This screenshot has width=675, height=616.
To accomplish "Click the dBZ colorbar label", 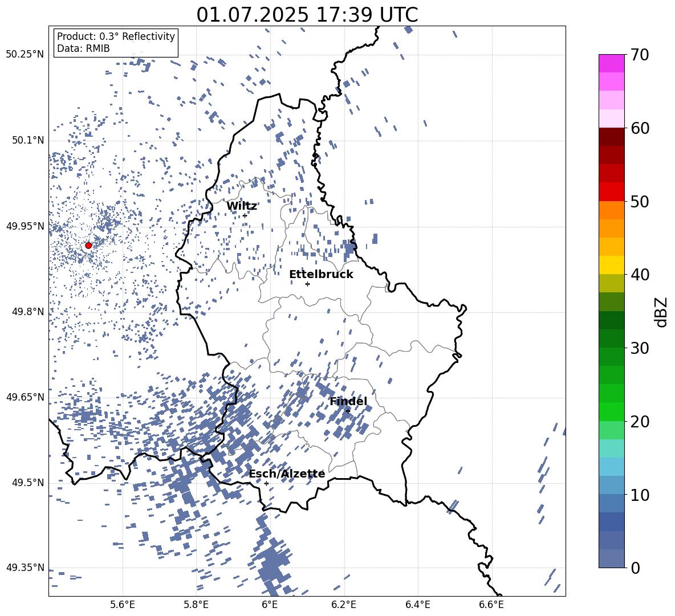I will tap(662, 312).
